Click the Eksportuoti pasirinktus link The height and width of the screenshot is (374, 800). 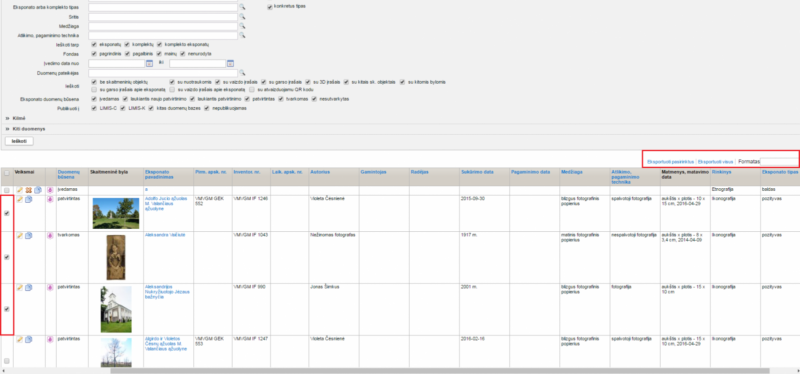pos(670,161)
